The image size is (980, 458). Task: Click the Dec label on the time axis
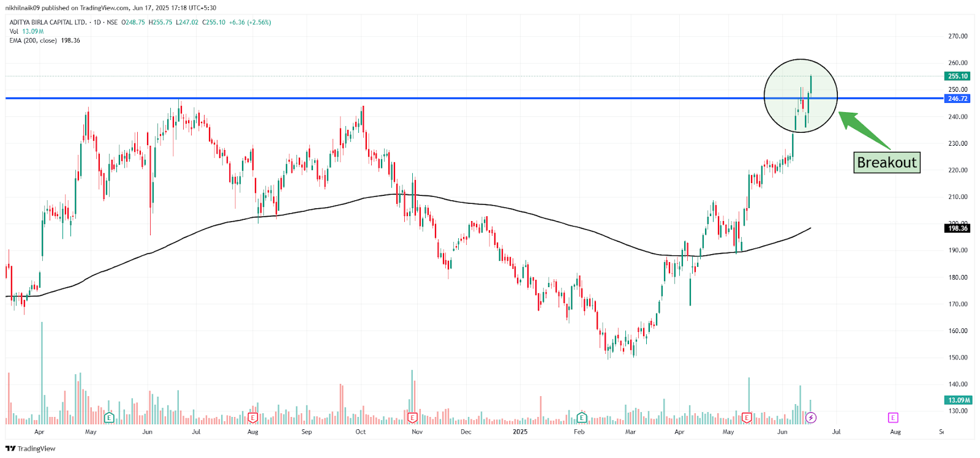pos(466,432)
